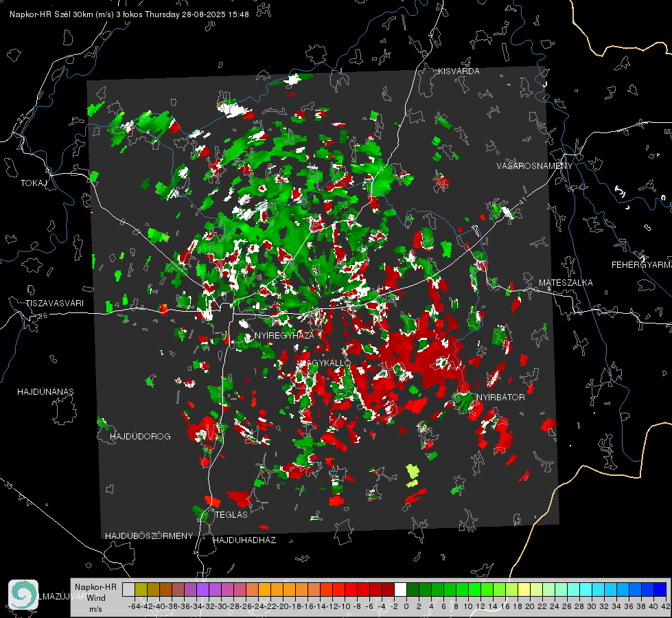The height and width of the screenshot is (618, 672).
Task: Click the 'm/s' unit label in legend
Action: pyautogui.click(x=95, y=609)
